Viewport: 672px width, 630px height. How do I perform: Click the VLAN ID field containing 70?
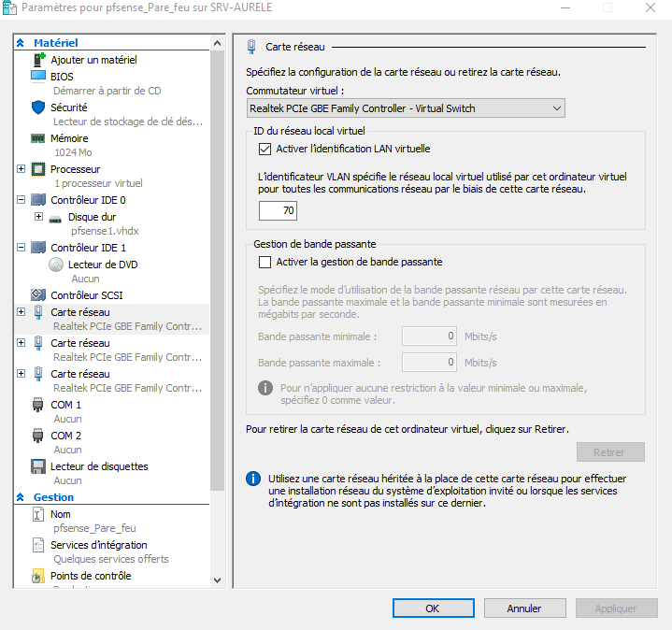tap(278, 211)
